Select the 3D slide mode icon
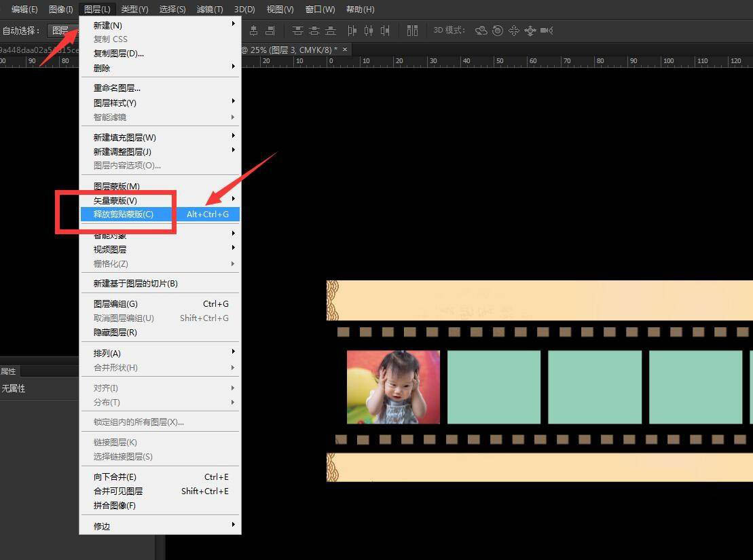Screen dimensions: 753x560 coord(530,31)
